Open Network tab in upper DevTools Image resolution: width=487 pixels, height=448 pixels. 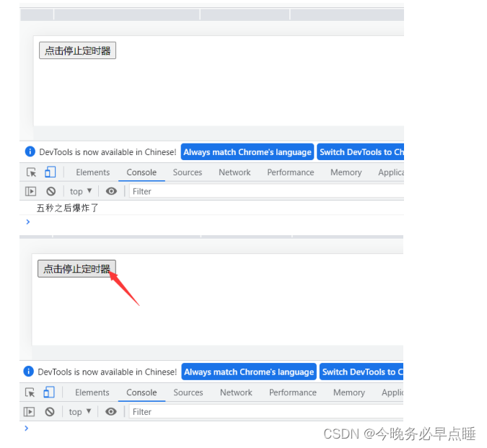234,172
